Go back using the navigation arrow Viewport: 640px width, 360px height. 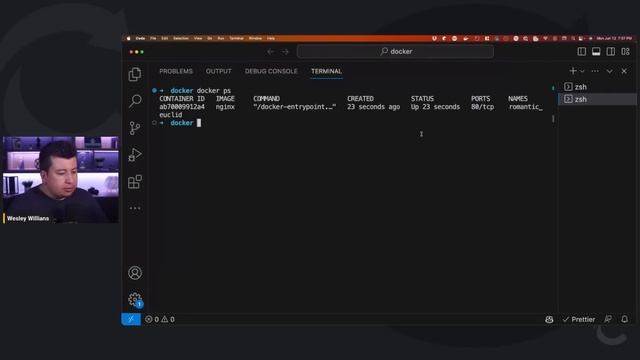(271, 51)
